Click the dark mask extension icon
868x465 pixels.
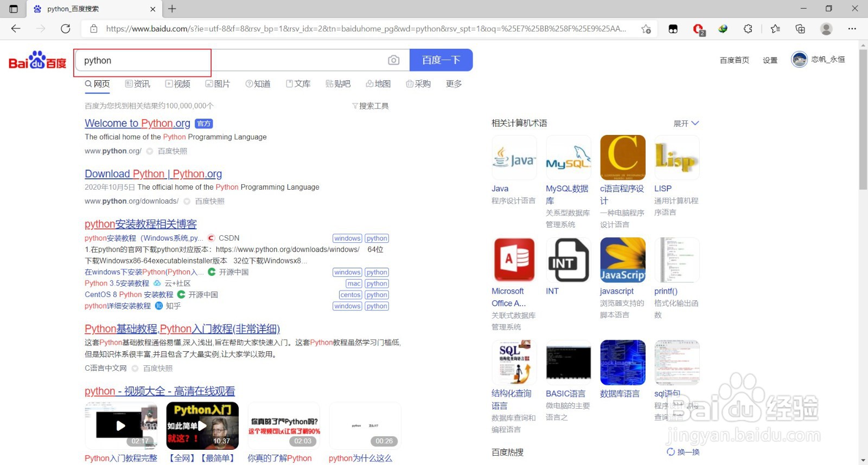(673, 29)
